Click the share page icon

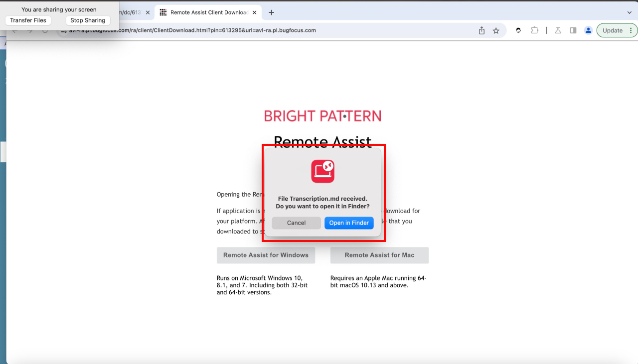(481, 30)
